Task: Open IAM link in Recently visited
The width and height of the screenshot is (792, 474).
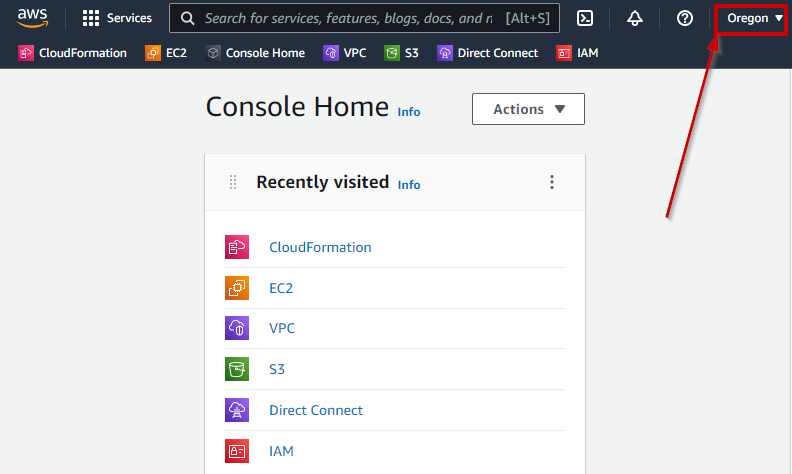Action: pyautogui.click(x=281, y=451)
